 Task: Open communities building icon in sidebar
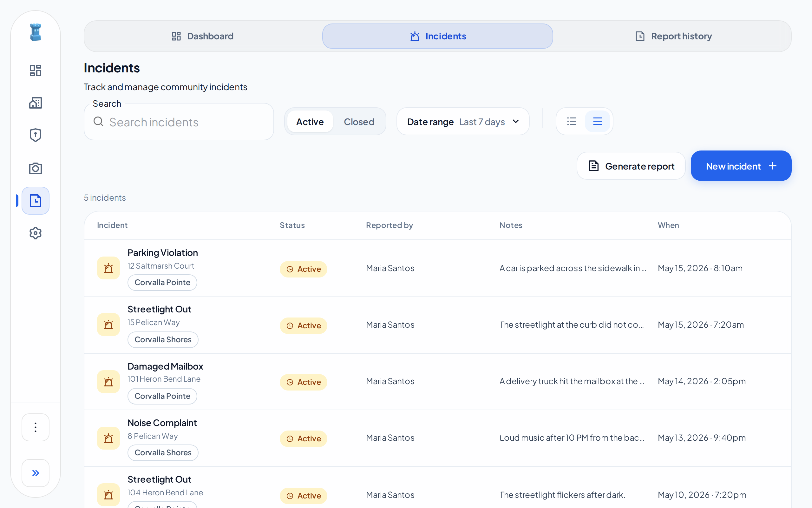click(36, 103)
